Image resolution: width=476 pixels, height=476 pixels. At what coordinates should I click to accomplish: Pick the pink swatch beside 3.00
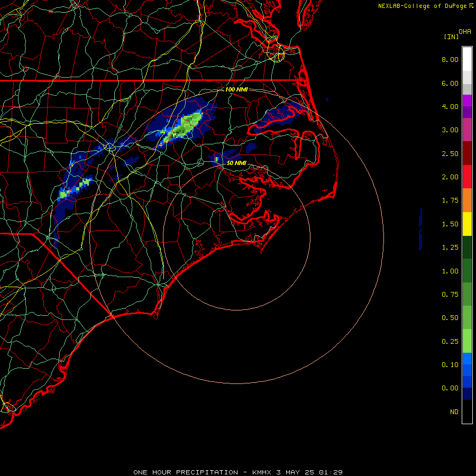pyautogui.click(x=467, y=130)
